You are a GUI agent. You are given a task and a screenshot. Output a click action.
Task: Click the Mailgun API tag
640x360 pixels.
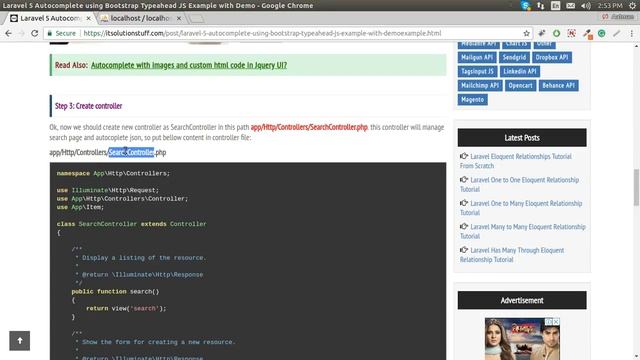(x=477, y=58)
